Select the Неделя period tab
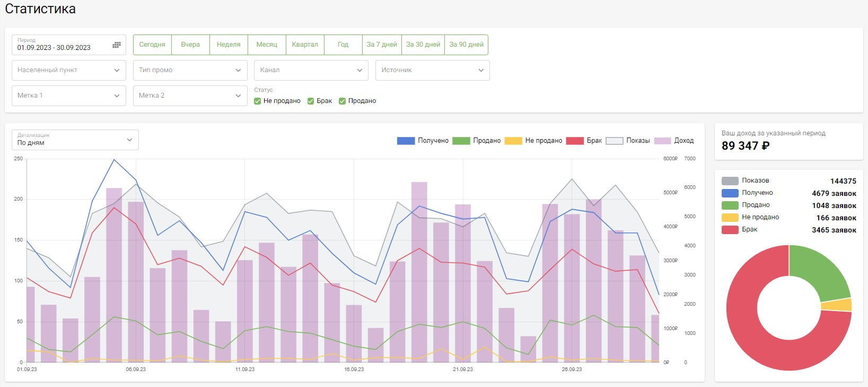The image size is (868, 387). point(229,45)
